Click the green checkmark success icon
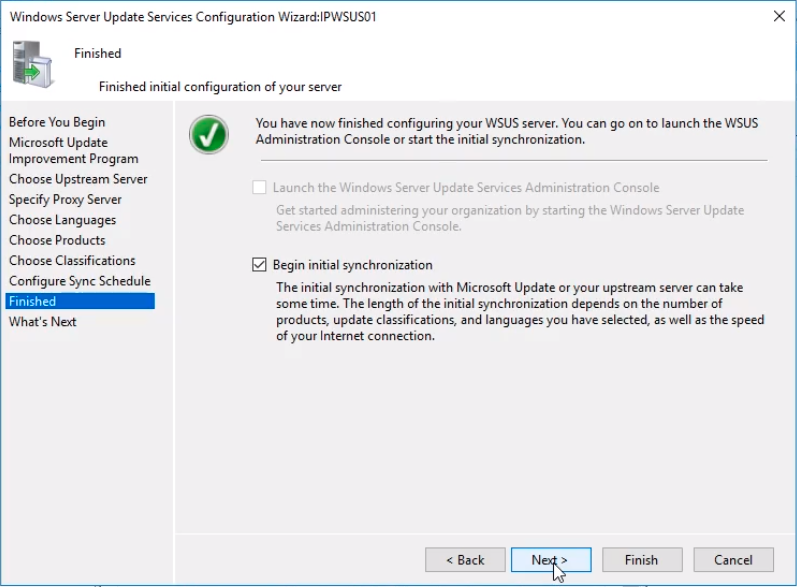Image resolution: width=797 pixels, height=587 pixels. 208,135
